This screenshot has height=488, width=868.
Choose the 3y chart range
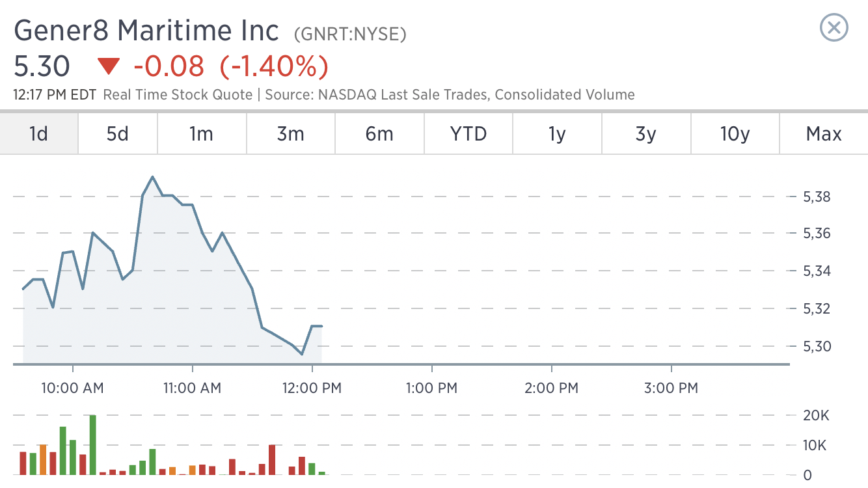coord(645,134)
